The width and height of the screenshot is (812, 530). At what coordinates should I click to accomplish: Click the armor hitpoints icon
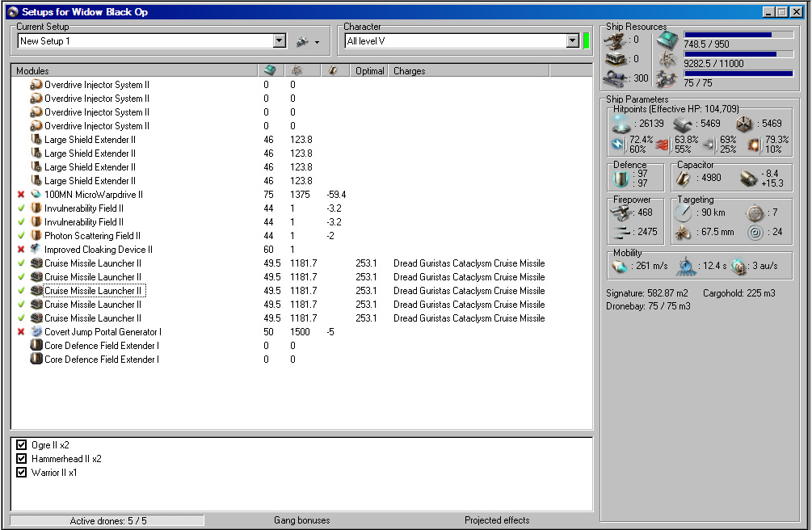click(683, 124)
